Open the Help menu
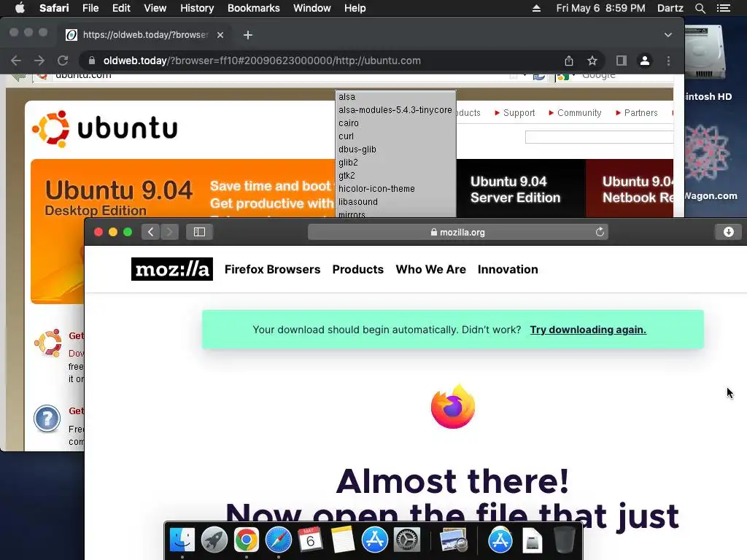The width and height of the screenshot is (747, 560). click(355, 8)
